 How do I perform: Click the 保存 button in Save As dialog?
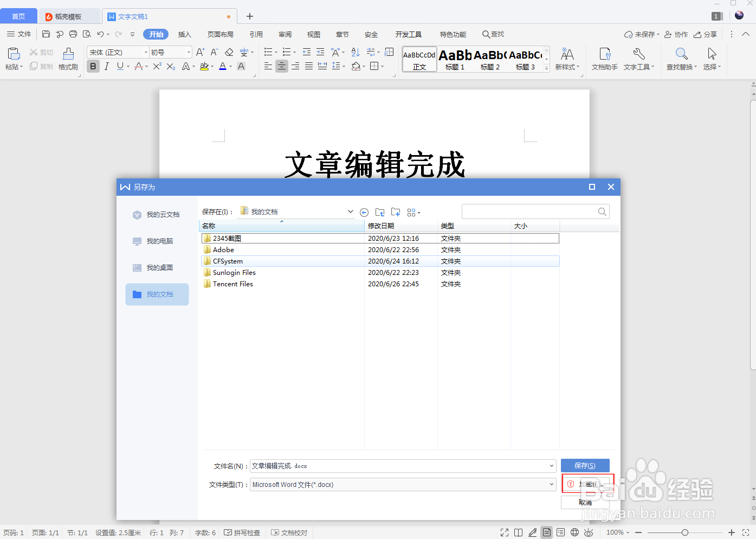(x=585, y=465)
